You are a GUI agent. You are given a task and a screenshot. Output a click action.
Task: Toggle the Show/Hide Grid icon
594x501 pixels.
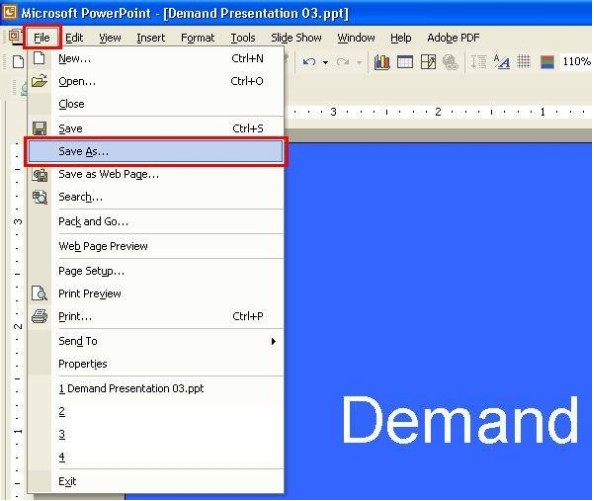point(524,61)
